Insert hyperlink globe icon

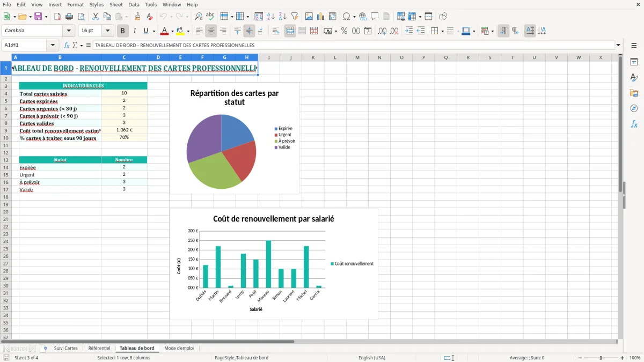click(363, 17)
